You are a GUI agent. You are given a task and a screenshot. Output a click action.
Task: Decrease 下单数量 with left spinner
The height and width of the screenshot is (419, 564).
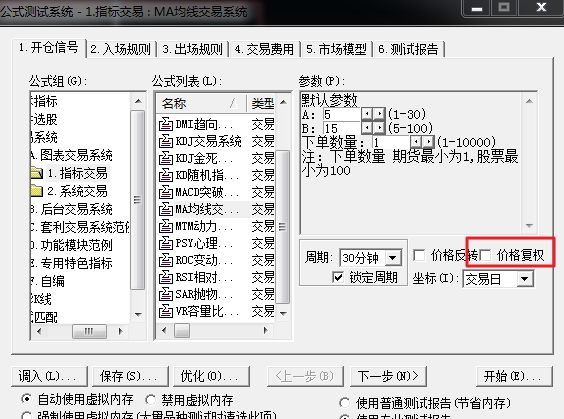coord(416,142)
